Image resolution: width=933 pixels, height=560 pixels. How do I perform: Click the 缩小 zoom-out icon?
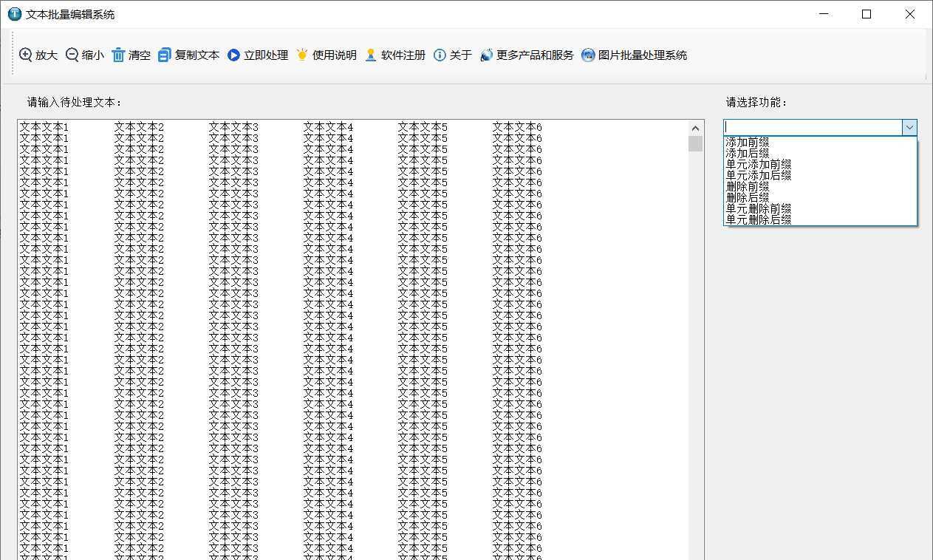click(x=72, y=55)
